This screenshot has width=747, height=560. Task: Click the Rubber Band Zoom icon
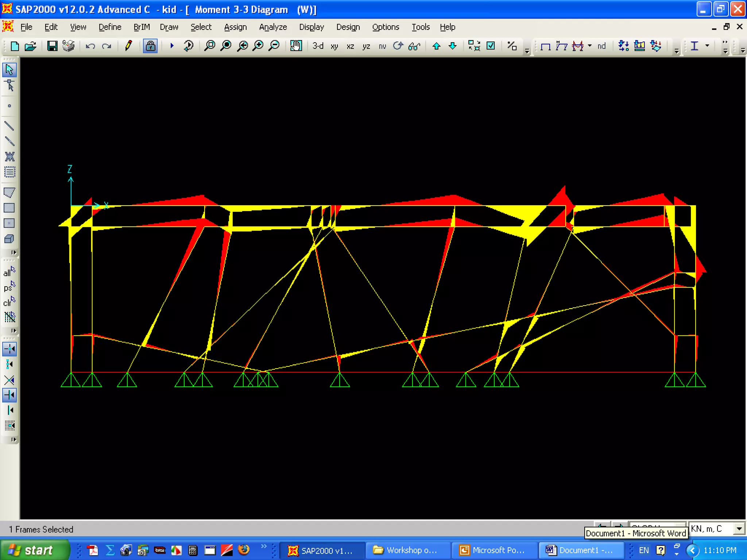[x=210, y=46]
